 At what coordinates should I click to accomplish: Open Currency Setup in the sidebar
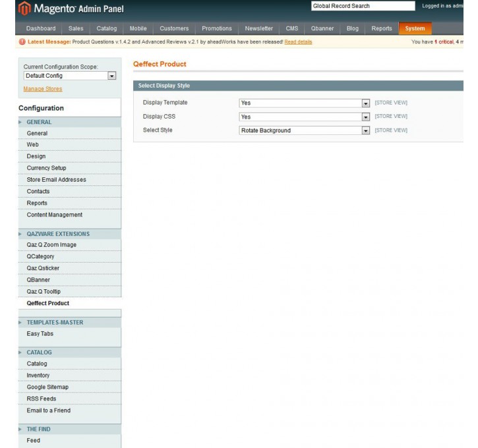pos(69,168)
